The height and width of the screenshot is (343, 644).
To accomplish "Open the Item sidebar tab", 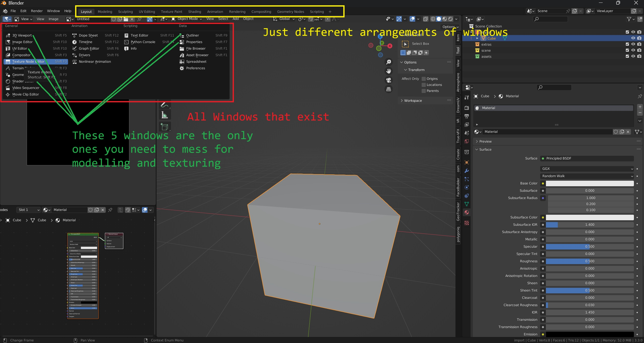I will pos(458,38).
